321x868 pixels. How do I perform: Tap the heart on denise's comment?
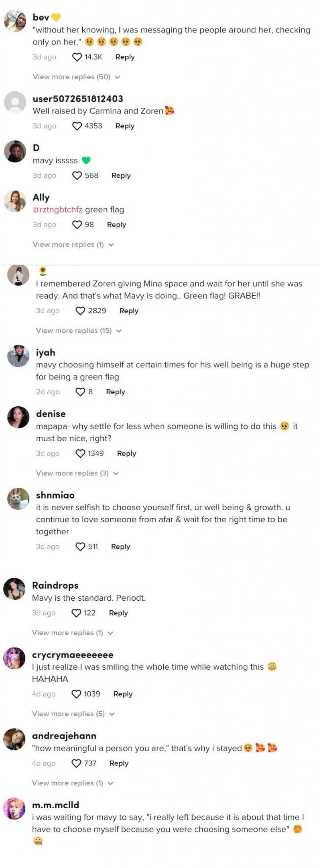pyautogui.click(x=80, y=454)
